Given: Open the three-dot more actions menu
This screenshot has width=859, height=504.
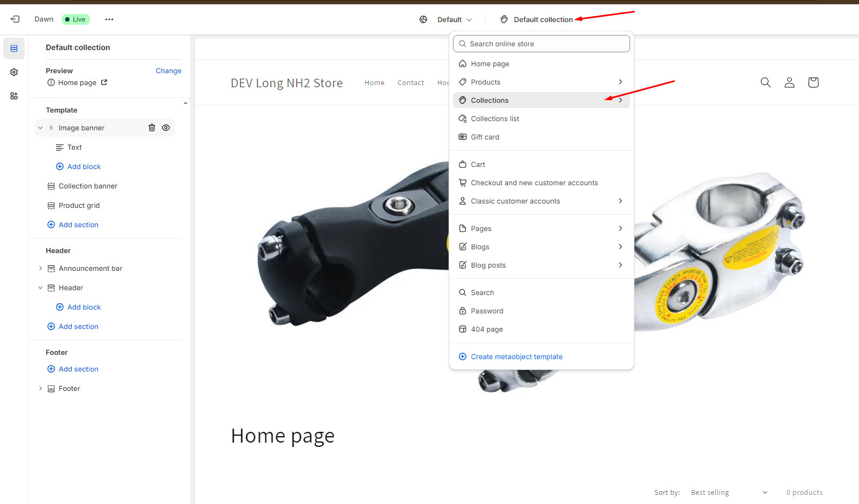Looking at the screenshot, I should pyautogui.click(x=109, y=19).
